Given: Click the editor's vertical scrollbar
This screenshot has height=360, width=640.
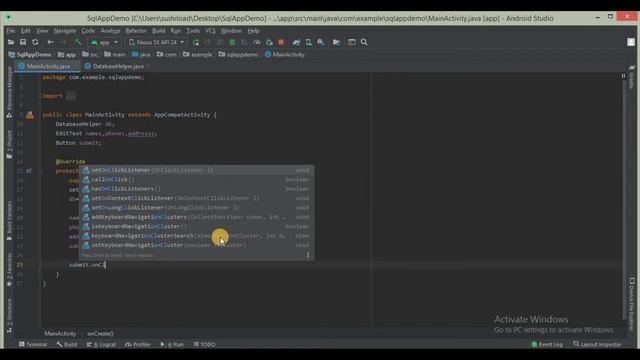Looking at the screenshot, I should [623, 200].
